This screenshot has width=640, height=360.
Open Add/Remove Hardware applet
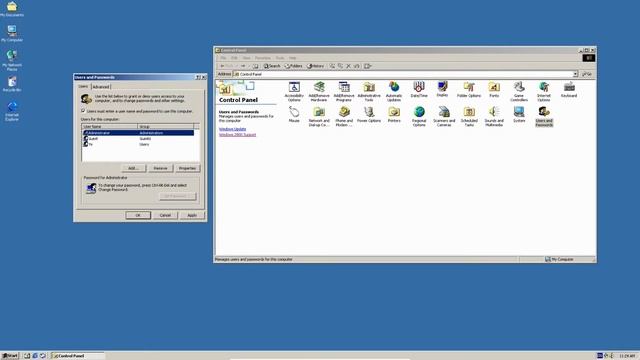319,91
